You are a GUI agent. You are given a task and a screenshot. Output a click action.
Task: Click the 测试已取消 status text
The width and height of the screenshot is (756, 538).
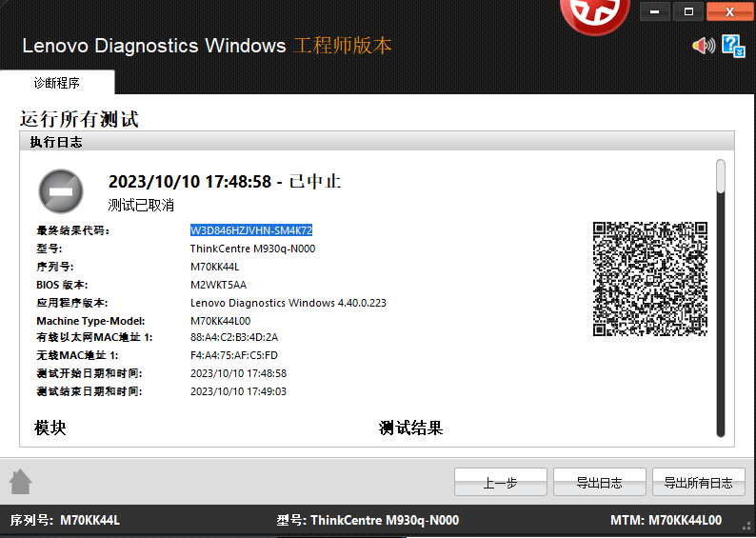[x=141, y=205]
